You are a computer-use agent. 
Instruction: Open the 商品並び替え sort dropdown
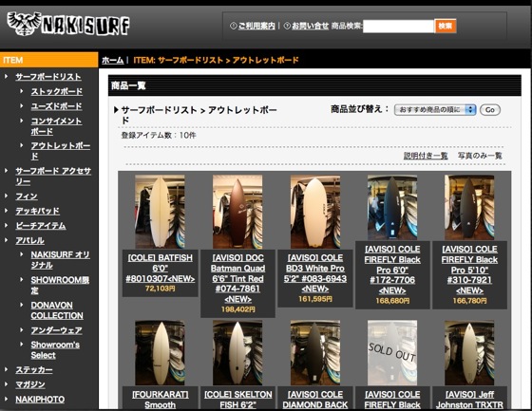(435, 109)
